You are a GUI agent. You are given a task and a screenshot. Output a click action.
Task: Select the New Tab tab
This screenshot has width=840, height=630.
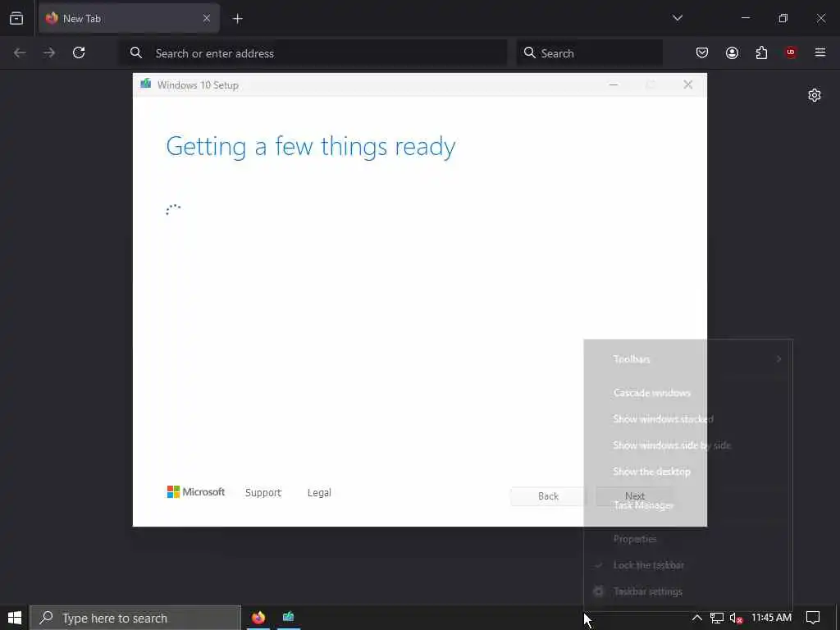(129, 18)
